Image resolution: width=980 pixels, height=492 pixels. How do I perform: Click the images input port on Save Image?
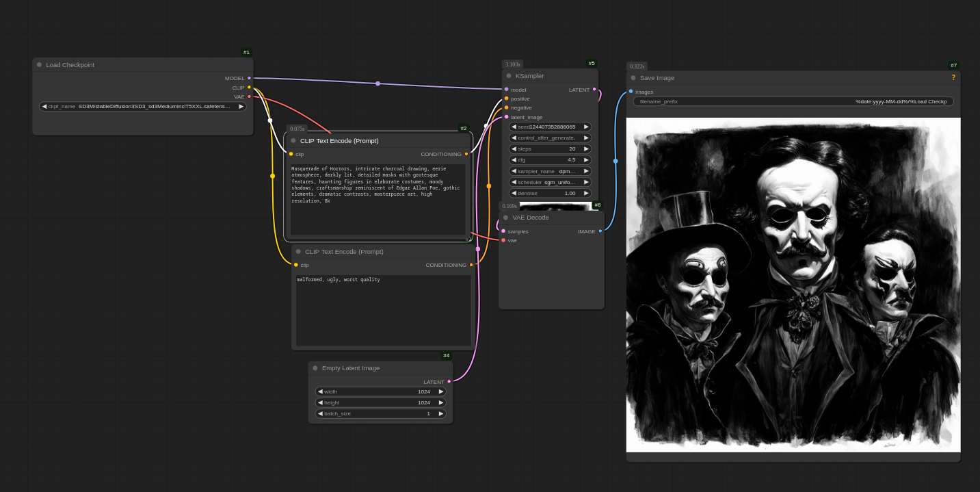tap(631, 92)
